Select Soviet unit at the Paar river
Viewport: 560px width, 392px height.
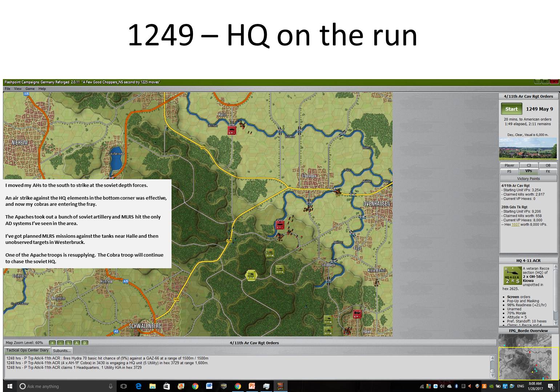(x=280, y=225)
